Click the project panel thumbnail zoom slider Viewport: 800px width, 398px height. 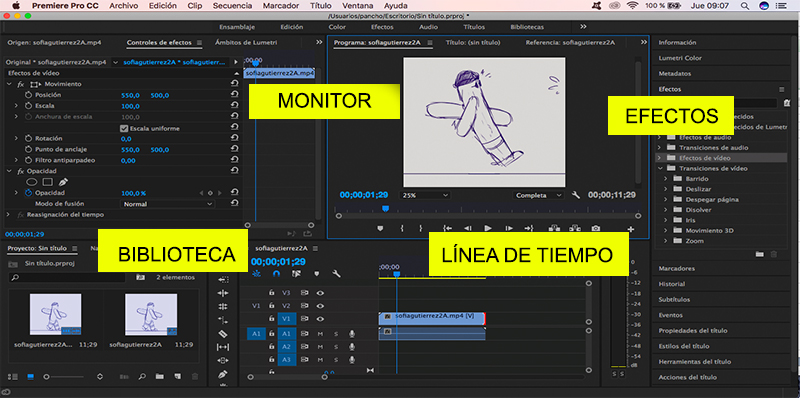[x=64, y=377]
